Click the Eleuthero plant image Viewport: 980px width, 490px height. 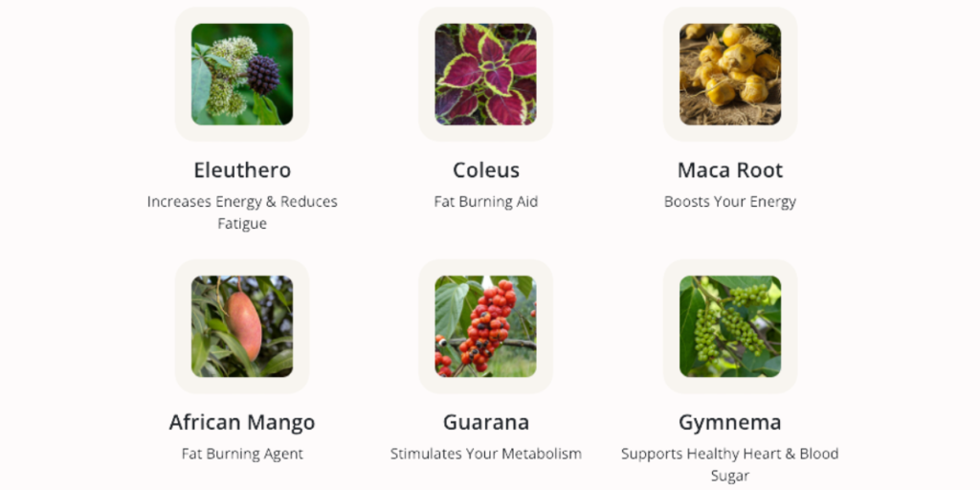pos(242,75)
